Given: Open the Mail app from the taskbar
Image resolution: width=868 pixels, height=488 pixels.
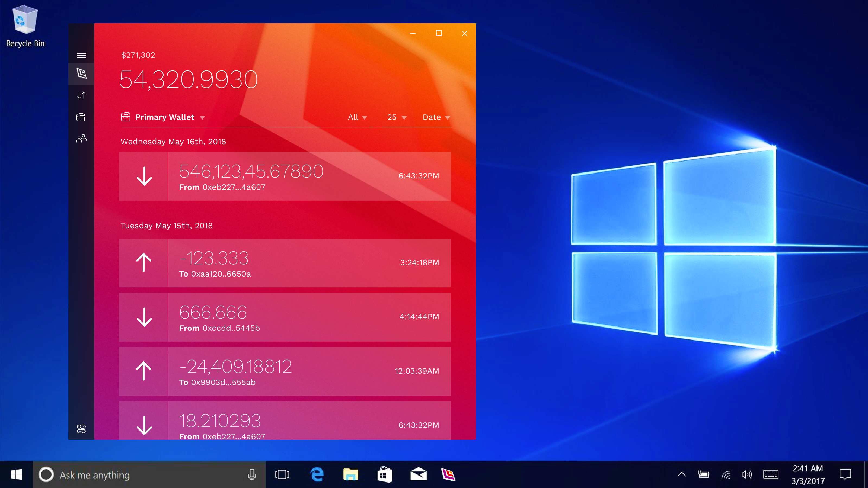Looking at the screenshot, I should [418, 474].
